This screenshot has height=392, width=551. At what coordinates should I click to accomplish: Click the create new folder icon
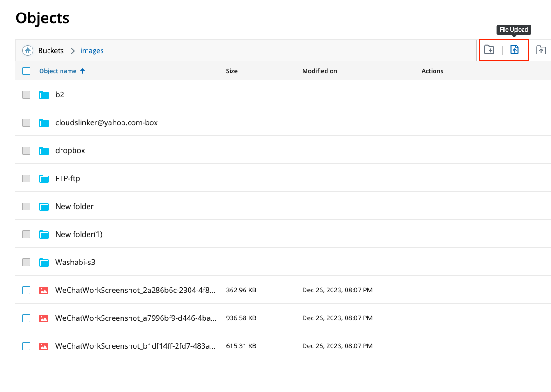pos(489,49)
